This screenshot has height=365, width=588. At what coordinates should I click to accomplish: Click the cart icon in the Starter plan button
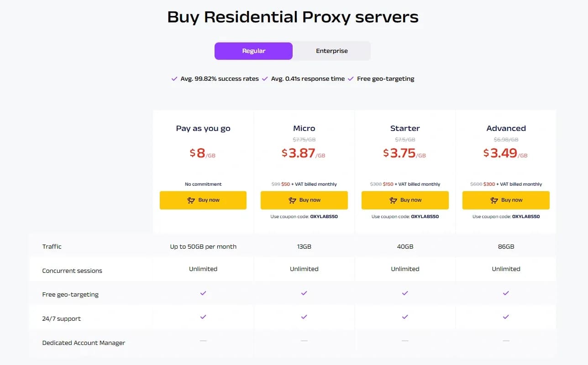click(x=393, y=200)
